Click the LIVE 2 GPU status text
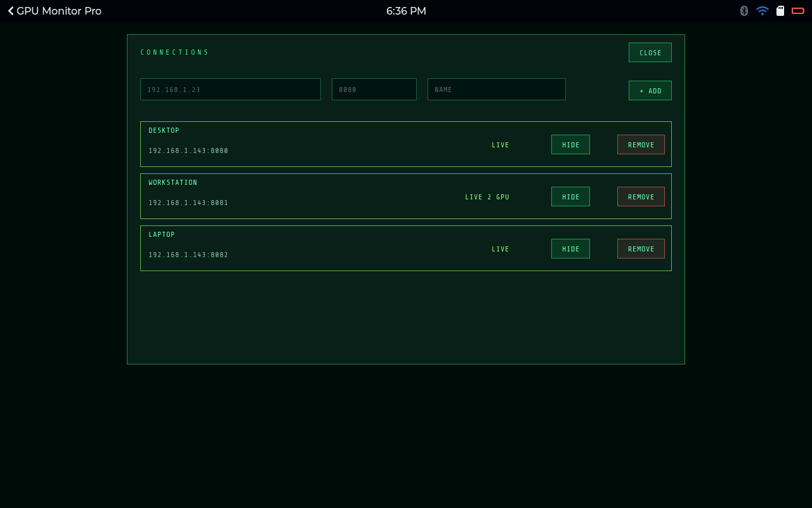 (487, 197)
